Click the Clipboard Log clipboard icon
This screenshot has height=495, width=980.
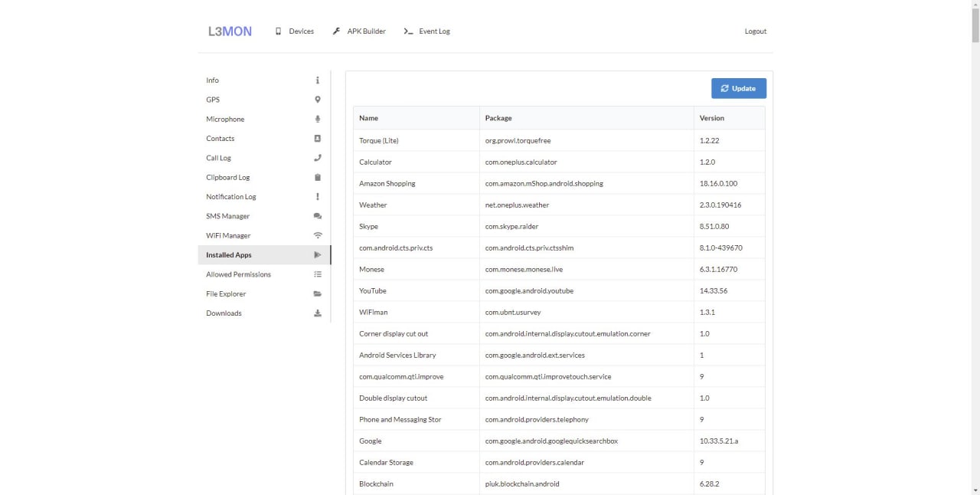pos(318,177)
